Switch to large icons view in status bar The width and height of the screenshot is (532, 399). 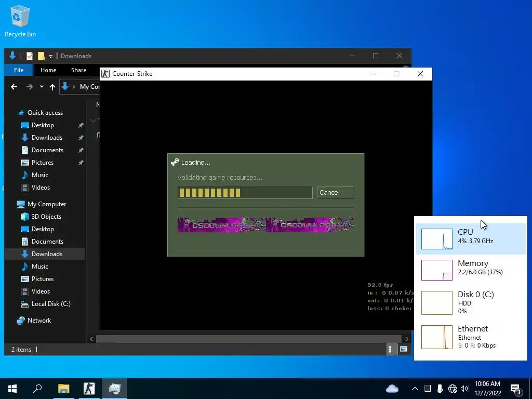pos(403,349)
